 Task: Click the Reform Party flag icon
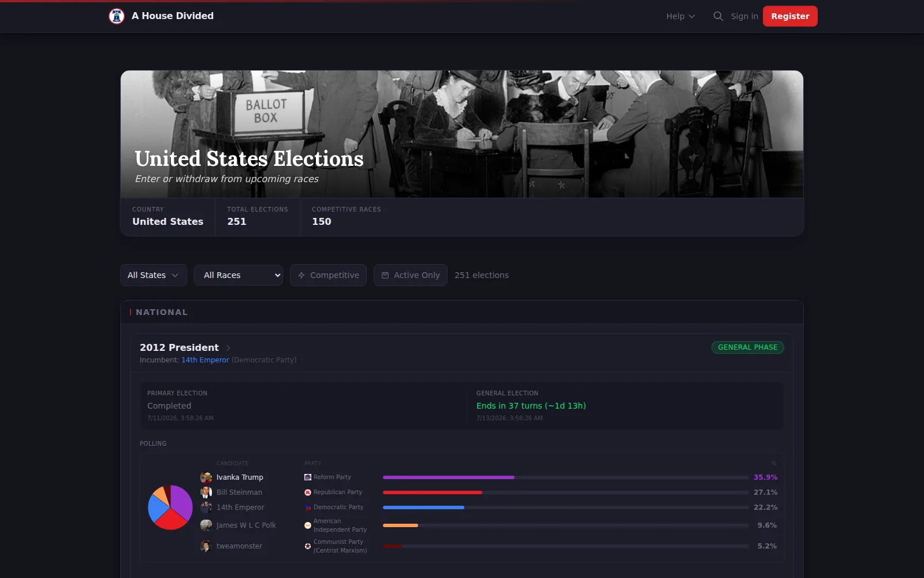point(308,477)
